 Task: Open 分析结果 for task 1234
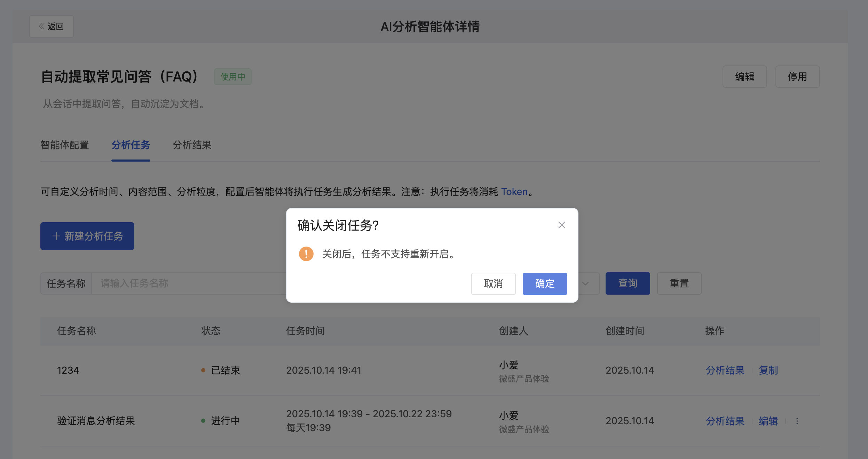point(725,370)
